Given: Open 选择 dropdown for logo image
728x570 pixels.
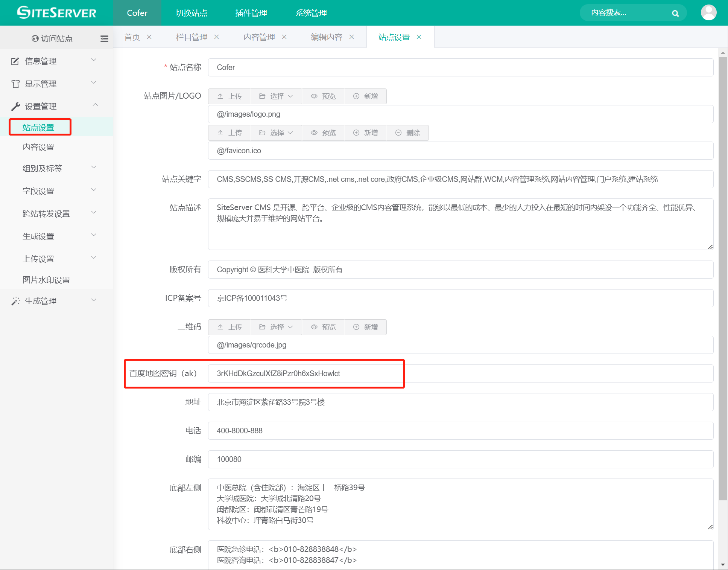Looking at the screenshot, I should click(276, 96).
